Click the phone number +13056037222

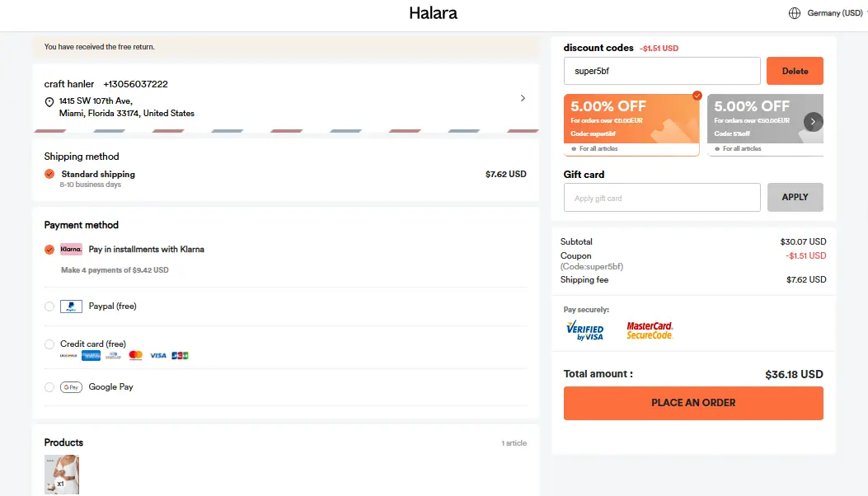coord(136,84)
